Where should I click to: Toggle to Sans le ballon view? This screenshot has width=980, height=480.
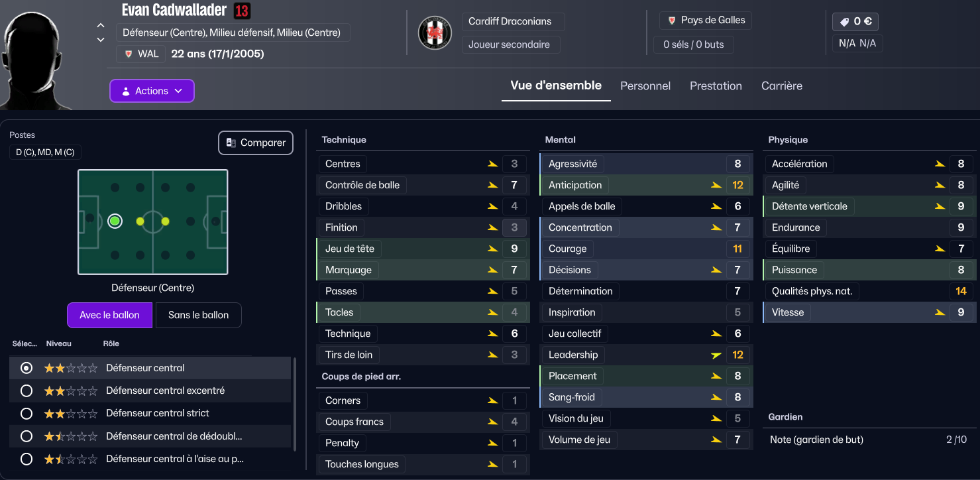pos(198,315)
